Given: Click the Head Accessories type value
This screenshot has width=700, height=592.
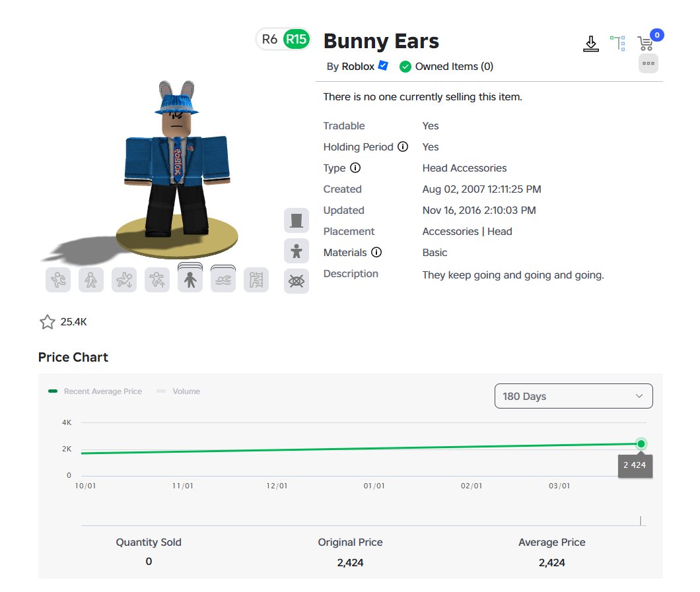Looking at the screenshot, I should click(x=464, y=168).
